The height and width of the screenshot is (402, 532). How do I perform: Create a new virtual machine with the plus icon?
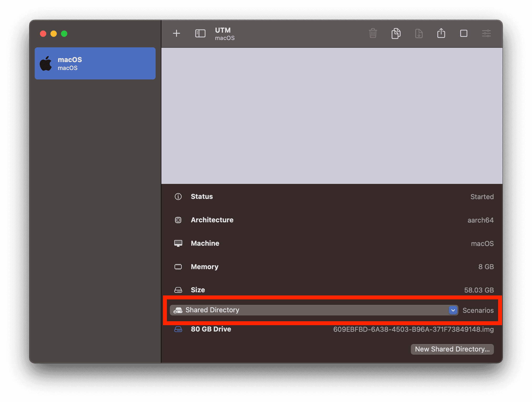click(x=176, y=33)
